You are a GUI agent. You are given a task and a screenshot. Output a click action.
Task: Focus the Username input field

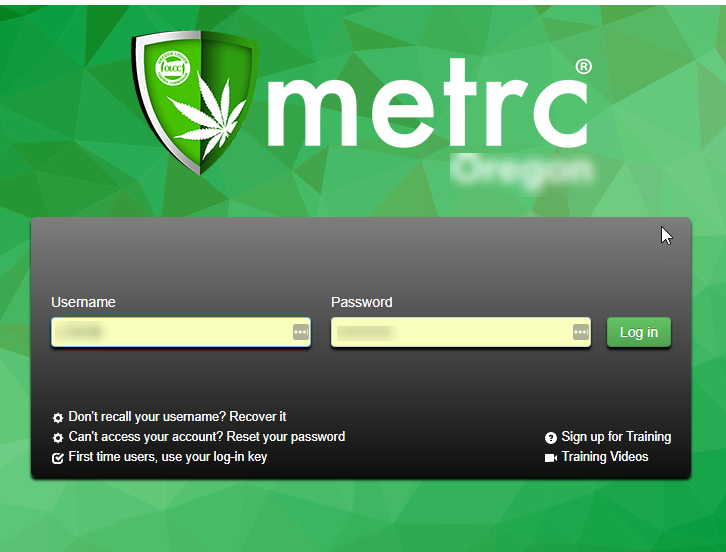(181, 332)
